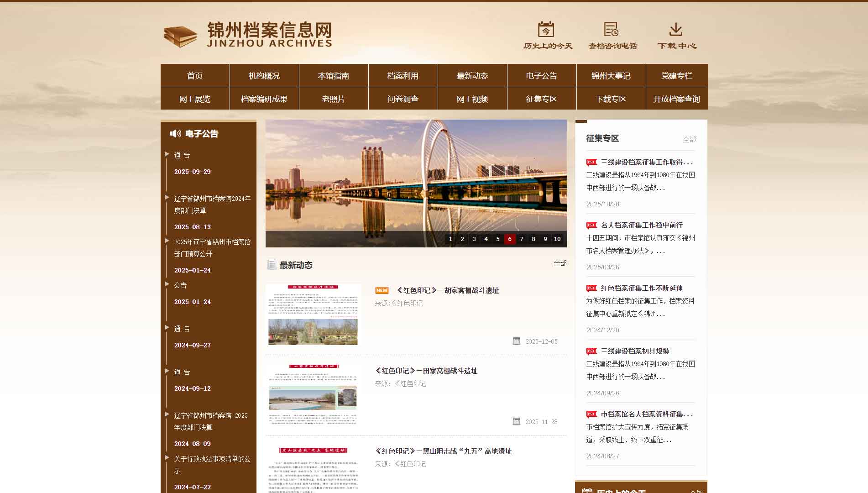Switch banner to slide 2
Viewport: 868px width, 493px height.
[462, 239]
